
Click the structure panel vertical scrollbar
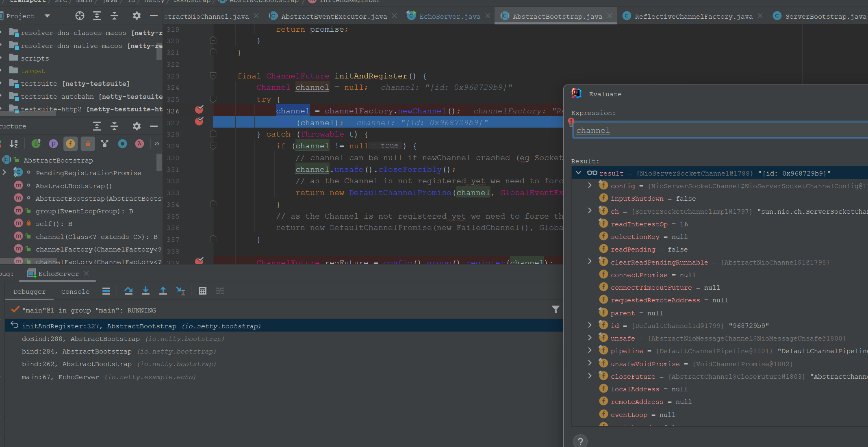click(x=159, y=163)
